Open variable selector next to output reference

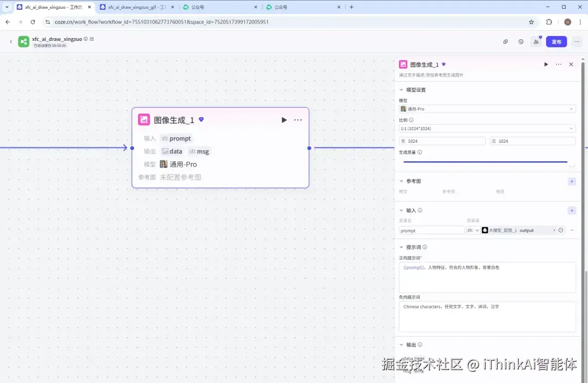[x=561, y=230]
